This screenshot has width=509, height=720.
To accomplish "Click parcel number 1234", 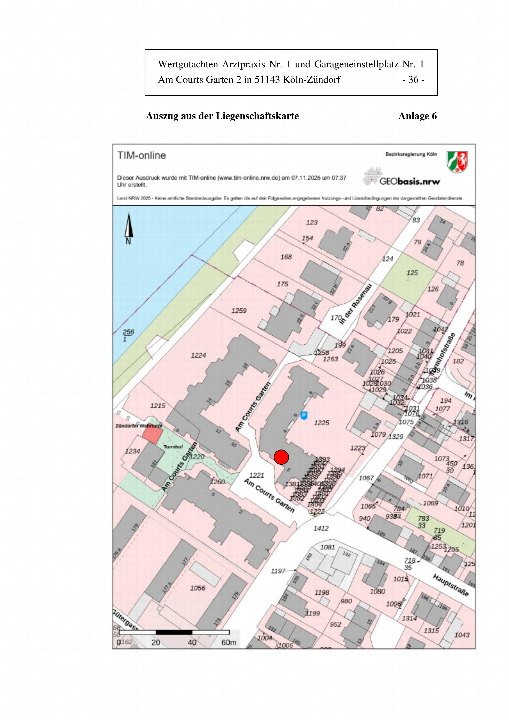I will (x=132, y=451).
